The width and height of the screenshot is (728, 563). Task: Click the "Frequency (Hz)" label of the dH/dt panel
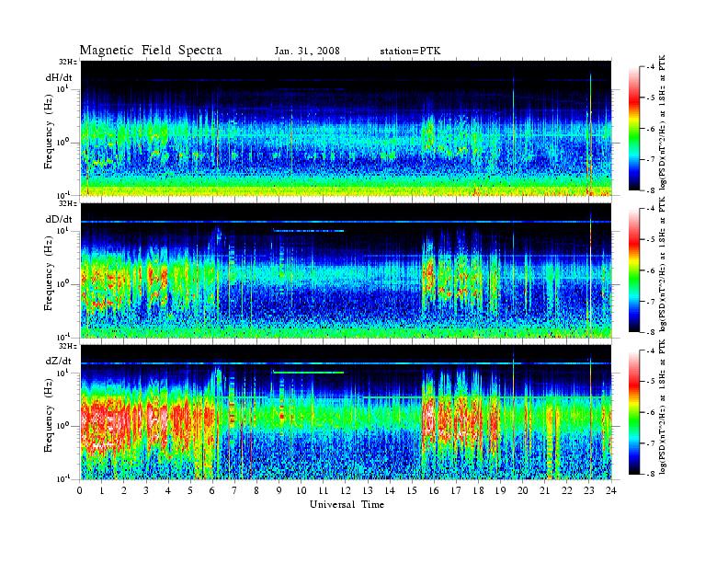(49, 132)
